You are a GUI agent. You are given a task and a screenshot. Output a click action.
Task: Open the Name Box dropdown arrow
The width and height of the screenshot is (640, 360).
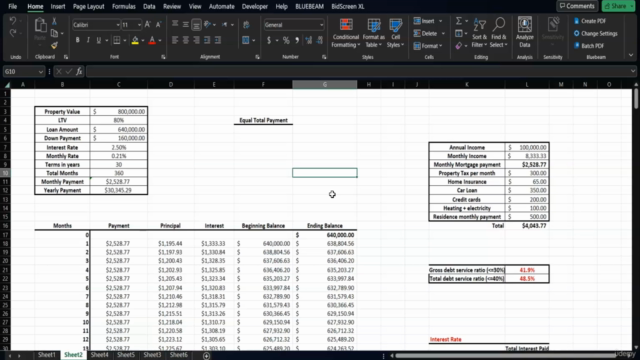point(40,72)
